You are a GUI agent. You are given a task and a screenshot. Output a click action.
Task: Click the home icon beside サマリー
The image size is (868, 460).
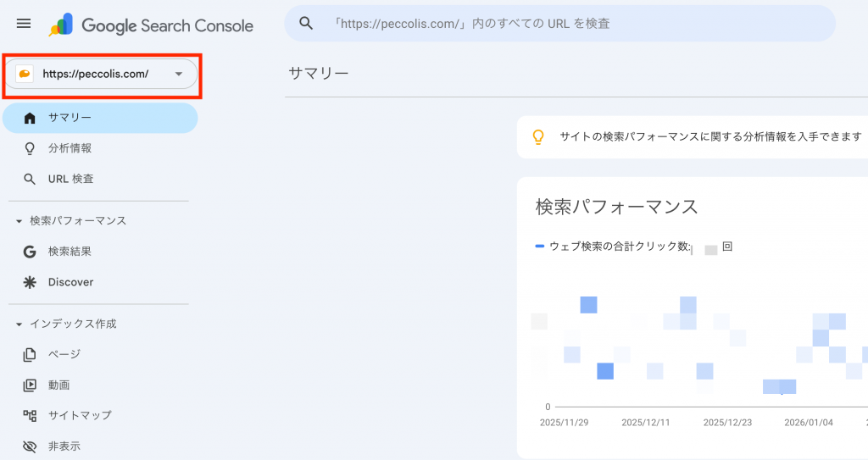(x=31, y=118)
